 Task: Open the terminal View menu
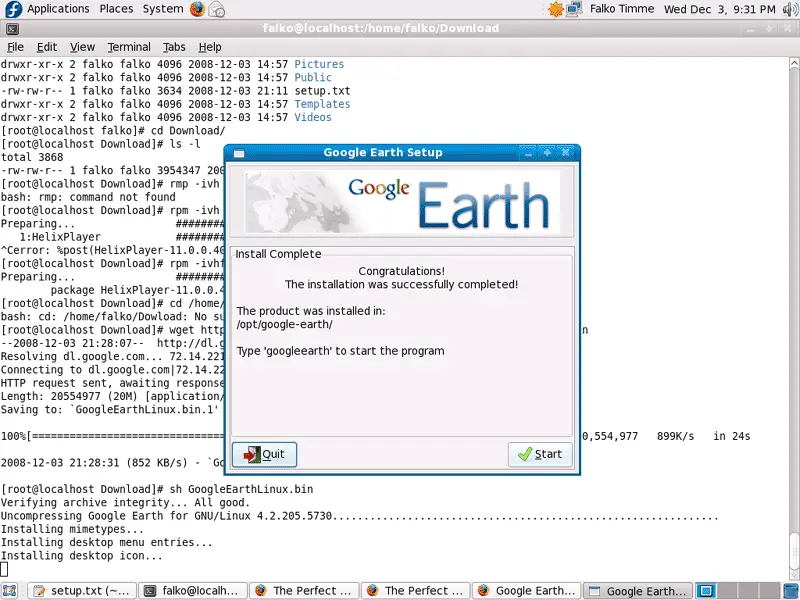(x=82, y=47)
